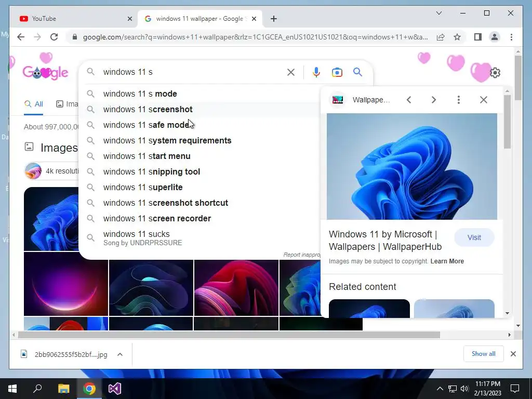The image size is (532, 399).
Task: Click Visit button for WallpaperHub
Action: click(474, 237)
